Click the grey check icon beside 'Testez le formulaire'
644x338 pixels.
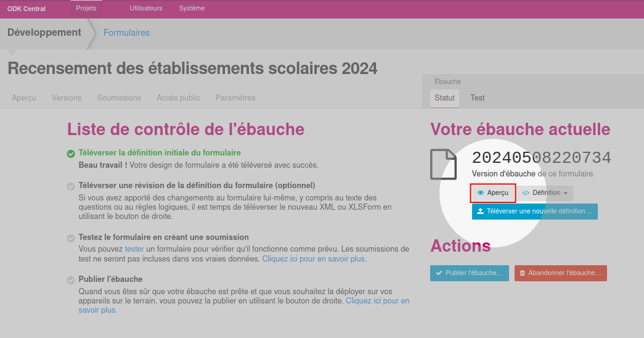(x=71, y=238)
